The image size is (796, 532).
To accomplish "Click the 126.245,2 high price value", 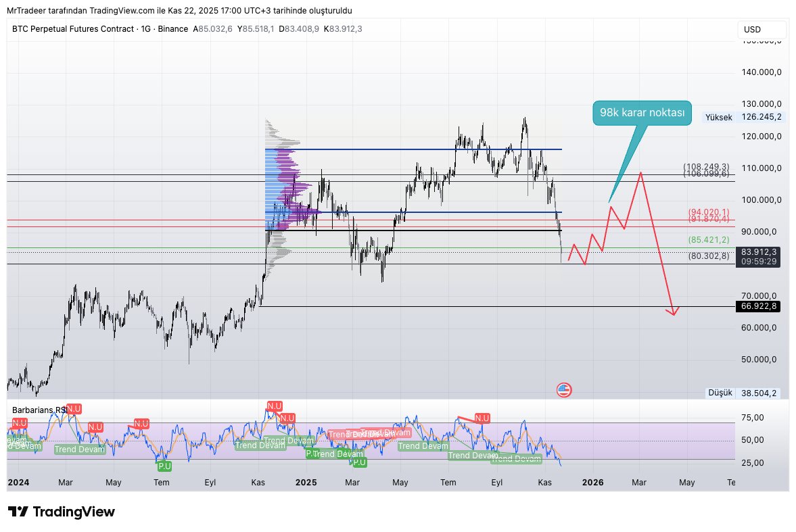I will click(x=762, y=117).
